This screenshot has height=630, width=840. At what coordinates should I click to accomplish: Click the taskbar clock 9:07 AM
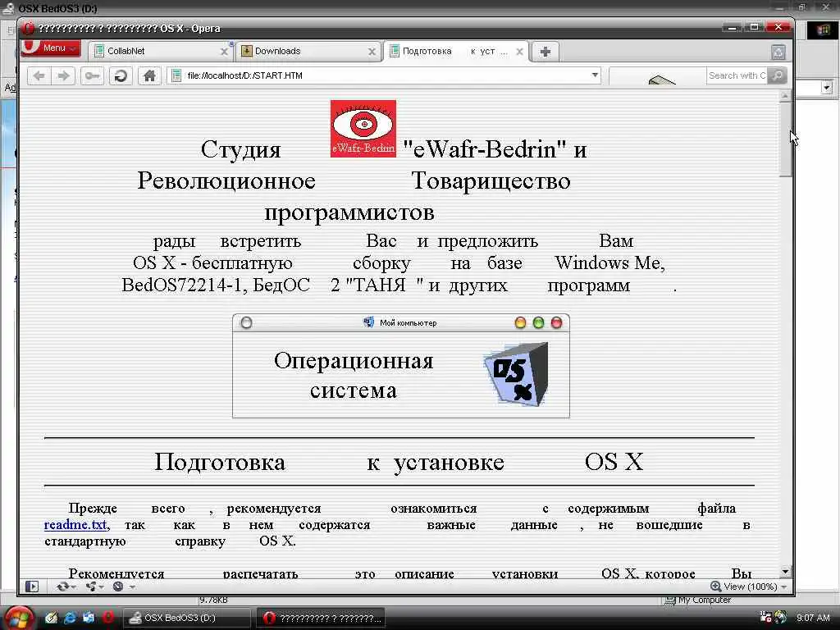(x=813, y=618)
